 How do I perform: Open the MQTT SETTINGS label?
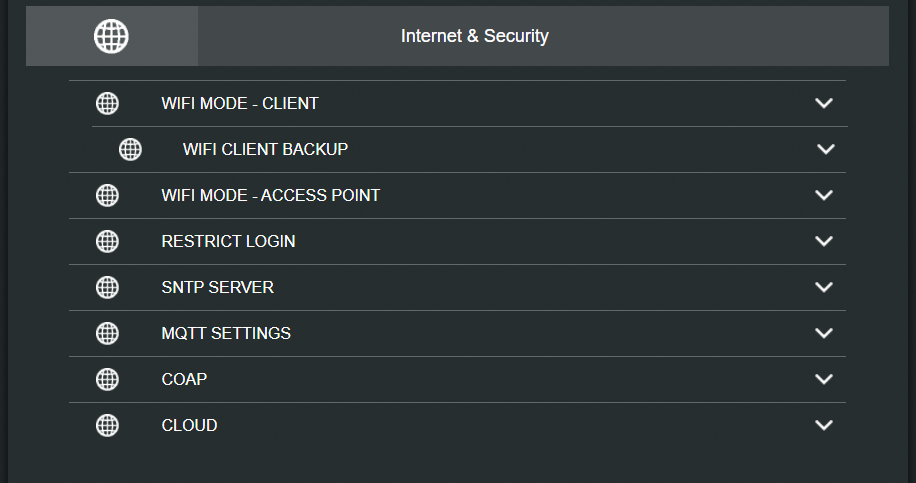(x=226, y=333)
